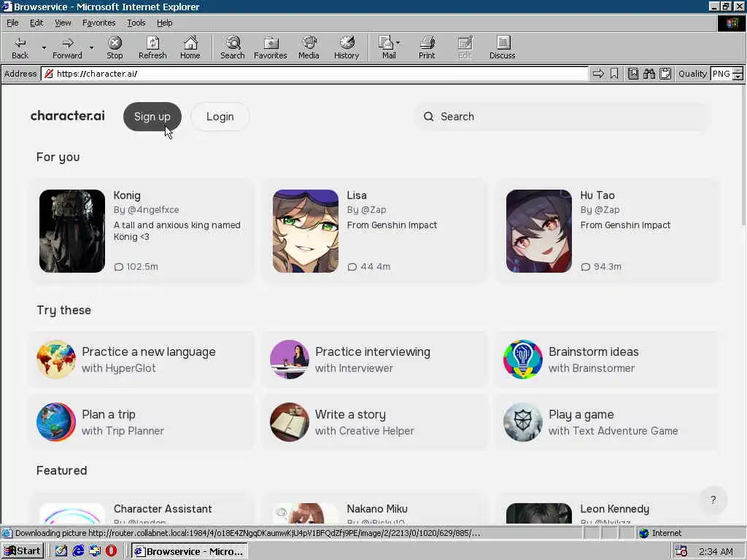
Task: Focus the Address bar URL field
Action: pyautogui.click(x=315, y=74)
